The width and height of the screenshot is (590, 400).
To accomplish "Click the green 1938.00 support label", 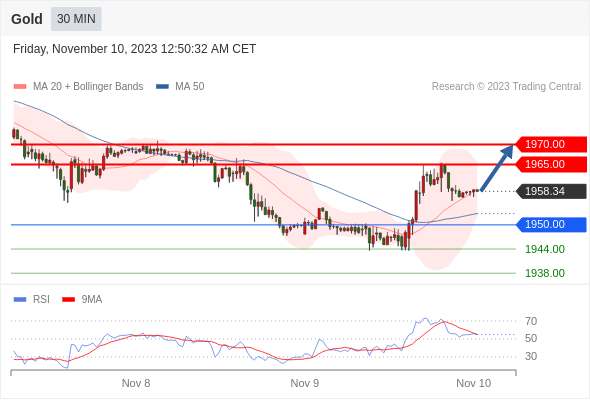I will tap(545, 273).
